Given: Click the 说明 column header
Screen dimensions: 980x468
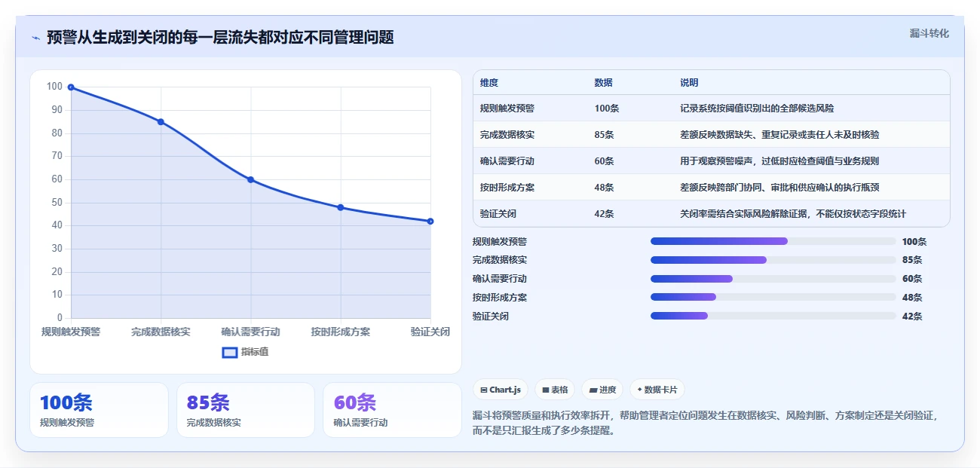Looking at the screenshot, I should pos(689,83).
